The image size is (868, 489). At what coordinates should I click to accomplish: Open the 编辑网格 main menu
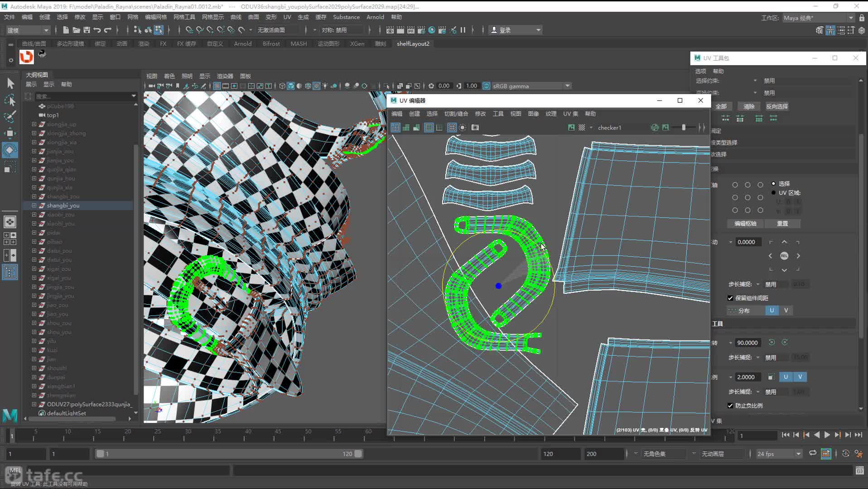coord(155,17)
